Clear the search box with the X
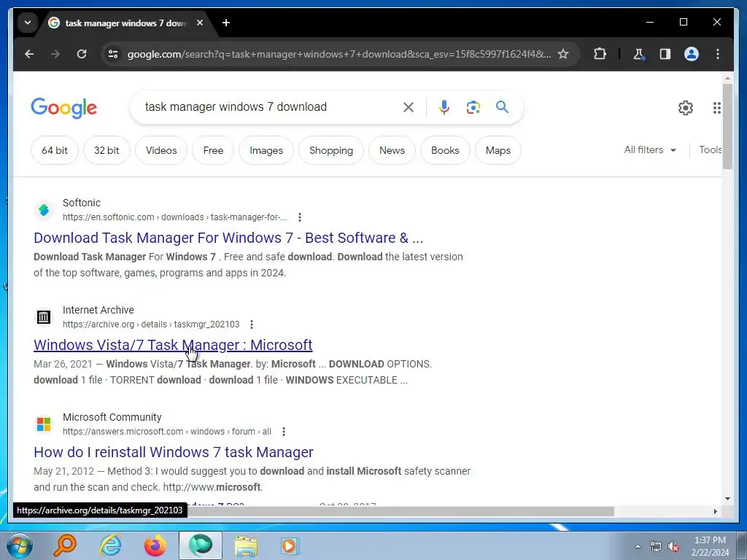This screenshot has width=747, height=560. pyautogui.click(x=409, y=107)
